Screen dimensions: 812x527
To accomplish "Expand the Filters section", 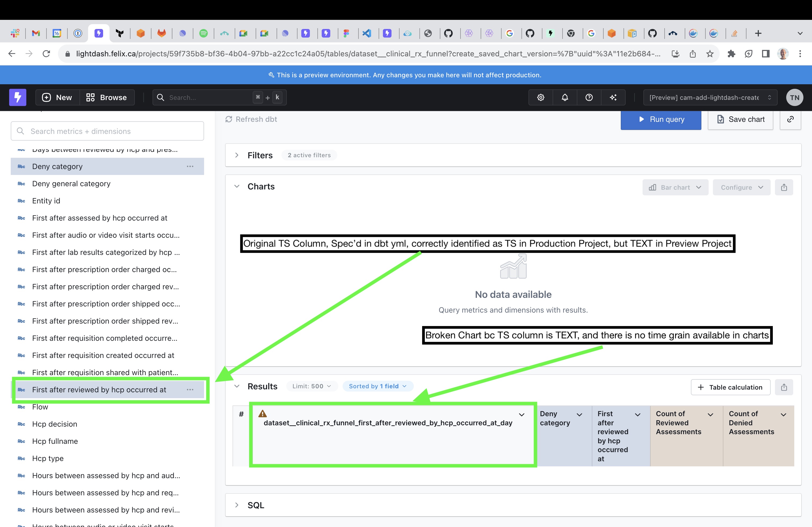I will [237, 155].
